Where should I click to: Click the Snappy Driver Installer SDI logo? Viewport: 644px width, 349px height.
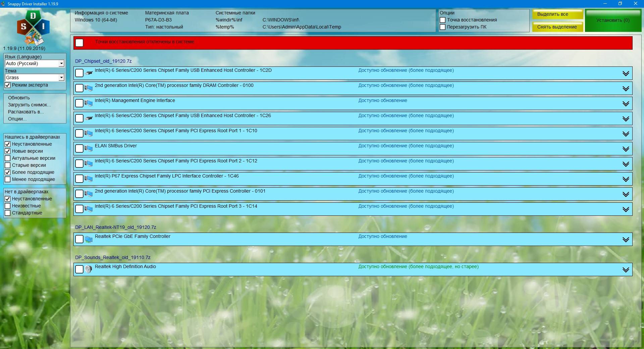[33, 28]
